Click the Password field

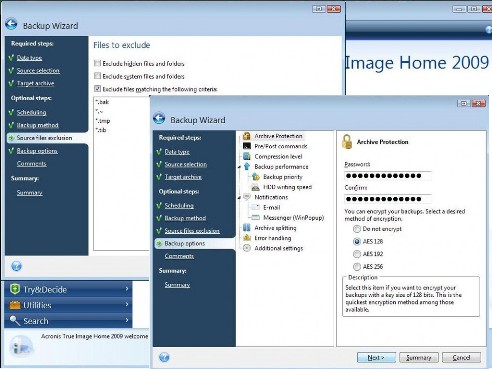[388, 176]
